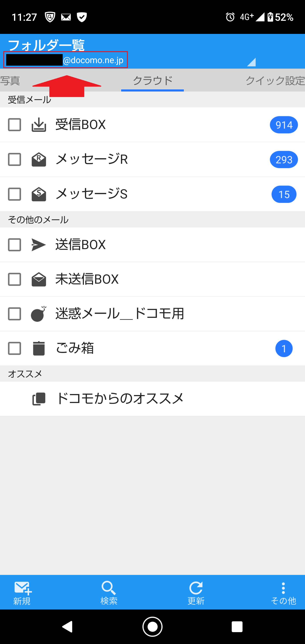Select the 未送信BOX checkbox
The image size is (305, 644).
coord(14,279)
